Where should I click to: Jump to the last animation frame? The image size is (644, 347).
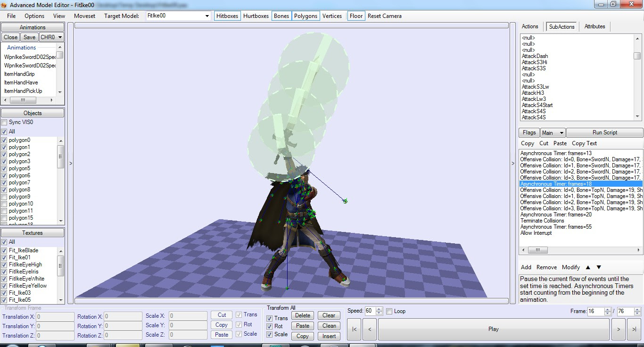click(634, 329)
